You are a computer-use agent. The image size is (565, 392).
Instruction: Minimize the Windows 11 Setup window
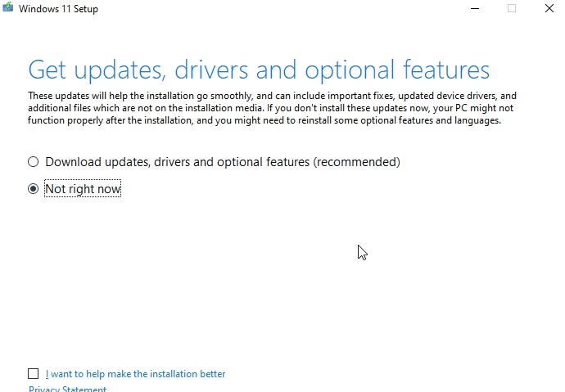tap(475, 8)
